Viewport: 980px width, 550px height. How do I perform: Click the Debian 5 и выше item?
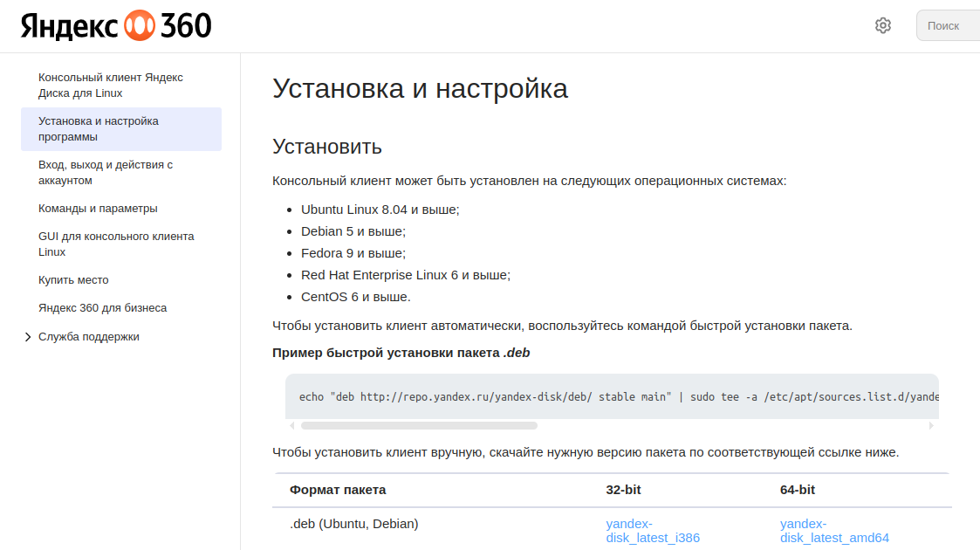353,231
